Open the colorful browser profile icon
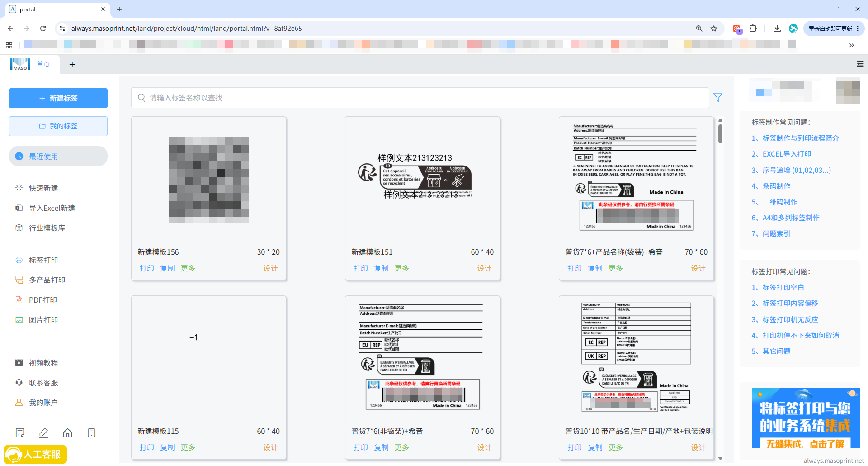Image resolution: width=868 pixels, height=466 pixels. [x=793, y=28]
